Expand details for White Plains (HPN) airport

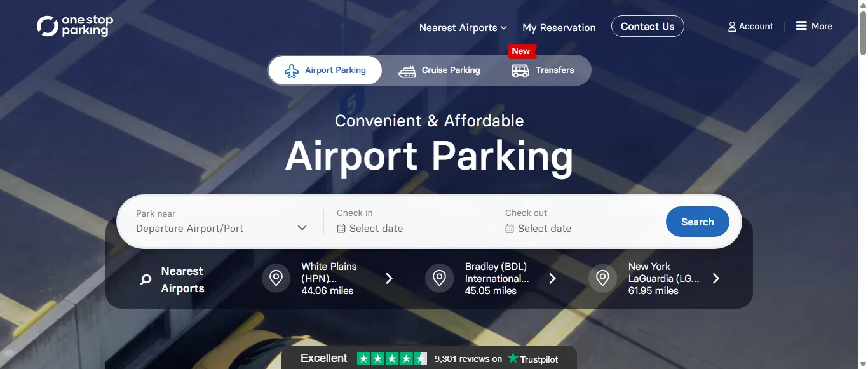[389, 278]
